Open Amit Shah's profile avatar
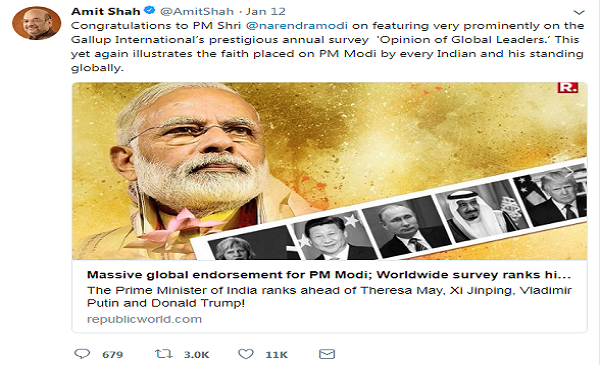The width and height of the screenshot is (600, 365). tap(37, 23)
